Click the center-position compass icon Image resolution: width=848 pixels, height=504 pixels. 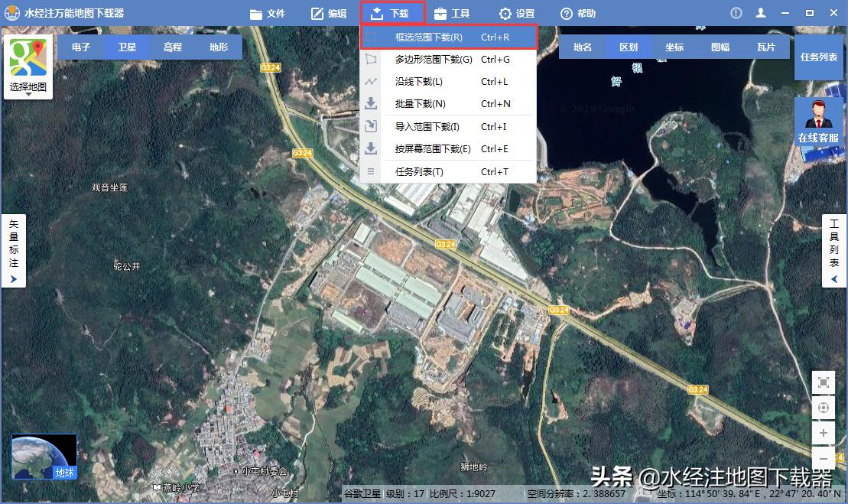click(824, 408)
